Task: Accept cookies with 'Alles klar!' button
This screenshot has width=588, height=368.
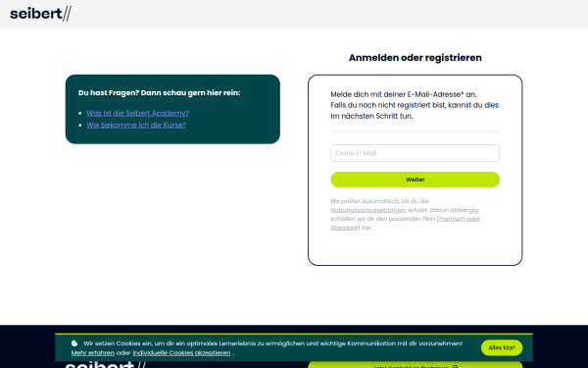Action: (x=502, y=347)
